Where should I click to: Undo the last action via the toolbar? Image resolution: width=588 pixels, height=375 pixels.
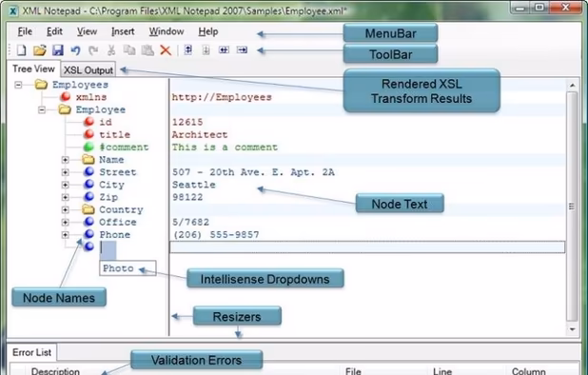pos(75,49)
